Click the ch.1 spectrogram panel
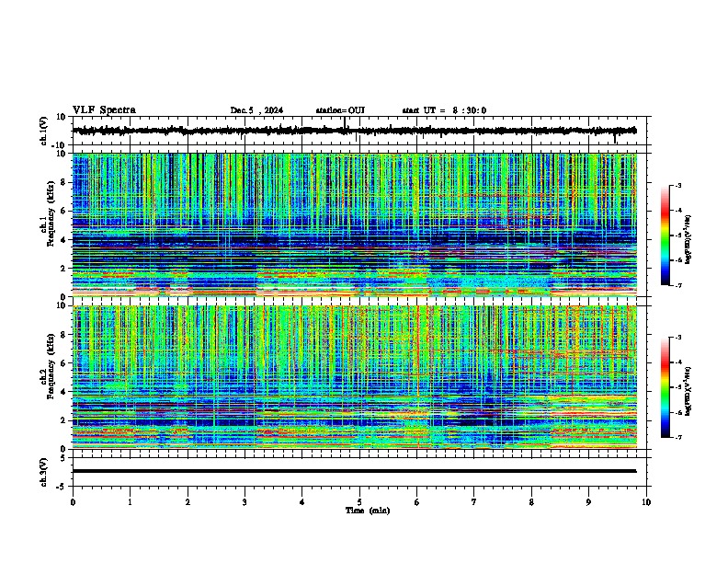 pos(355,224)
